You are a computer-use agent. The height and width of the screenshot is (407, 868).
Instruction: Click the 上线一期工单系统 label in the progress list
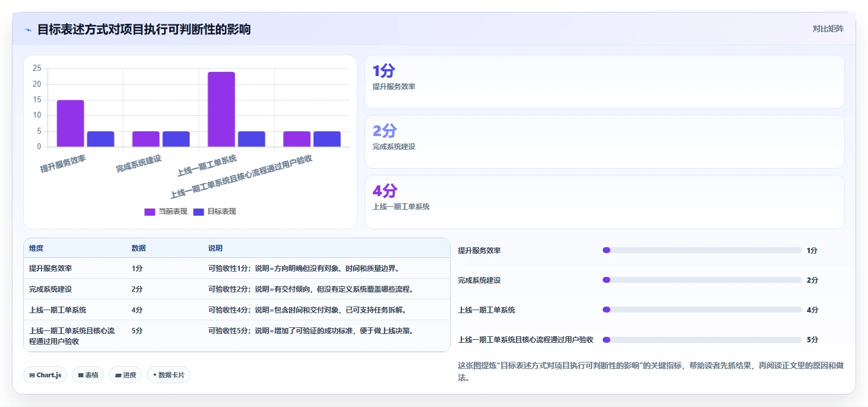(x=486, y=310)
